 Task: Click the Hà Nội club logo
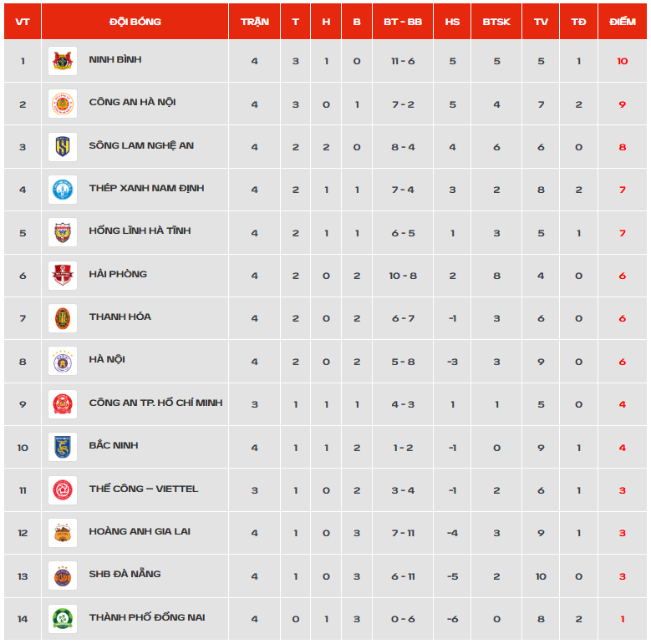(x=63, y=361)
